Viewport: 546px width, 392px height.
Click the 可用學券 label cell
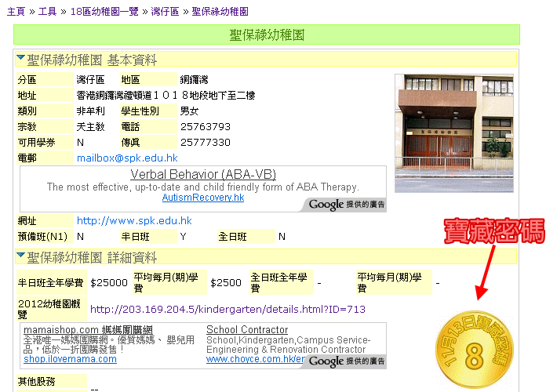tap(45, 143)
